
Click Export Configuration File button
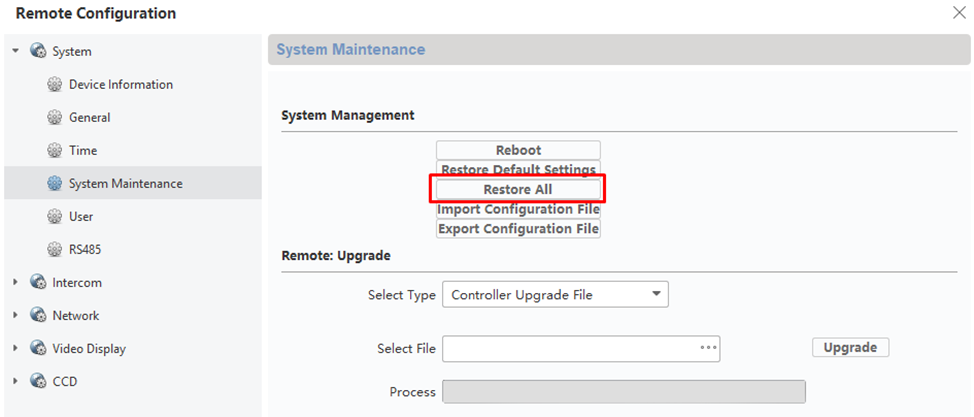pyautogui.click(x=518, y=229)
